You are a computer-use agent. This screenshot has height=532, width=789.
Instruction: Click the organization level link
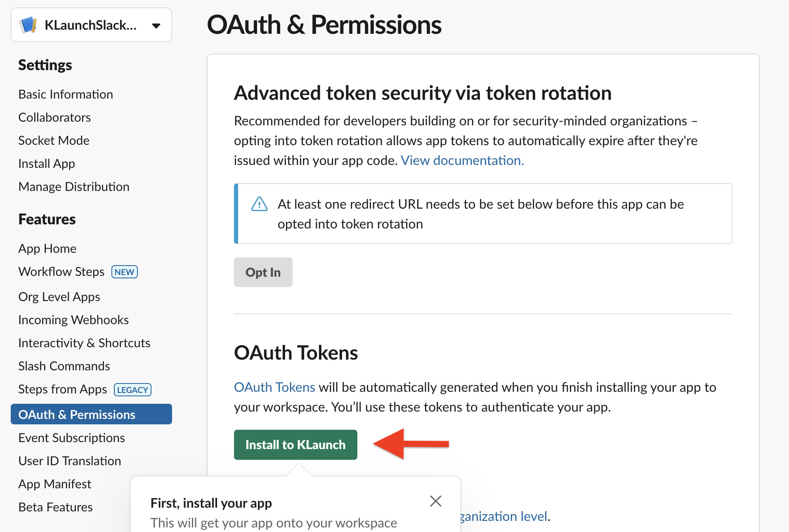click(x=504, y=516)
